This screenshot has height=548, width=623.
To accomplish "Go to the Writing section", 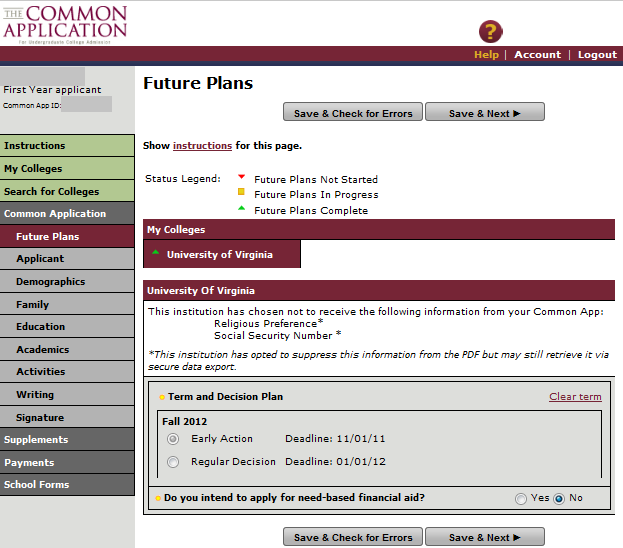I will tap(67, 394).
